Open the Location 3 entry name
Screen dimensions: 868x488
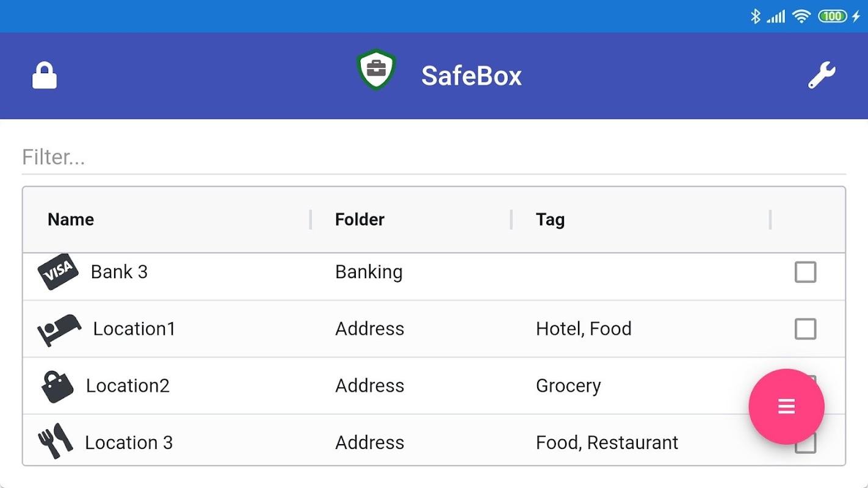(129, 442)
